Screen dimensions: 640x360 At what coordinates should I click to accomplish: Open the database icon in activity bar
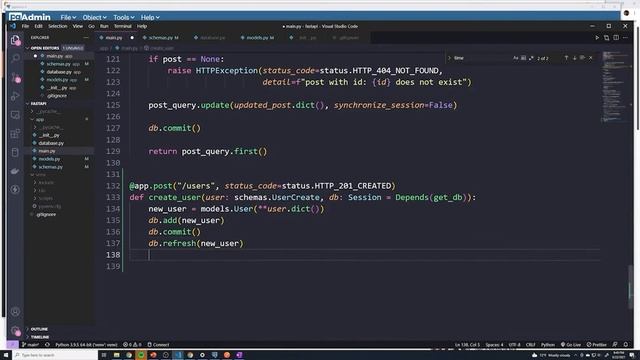tap(15, 152)
